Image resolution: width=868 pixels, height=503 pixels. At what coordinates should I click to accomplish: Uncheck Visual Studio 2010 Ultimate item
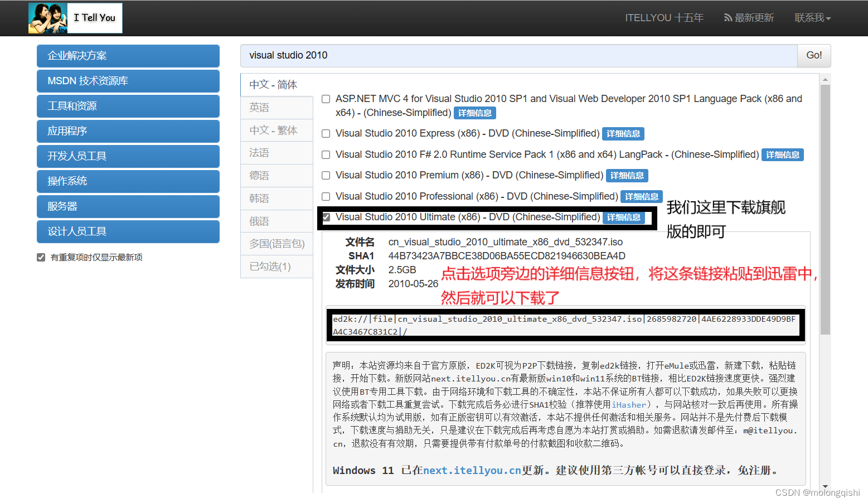[x=326, y=217]
